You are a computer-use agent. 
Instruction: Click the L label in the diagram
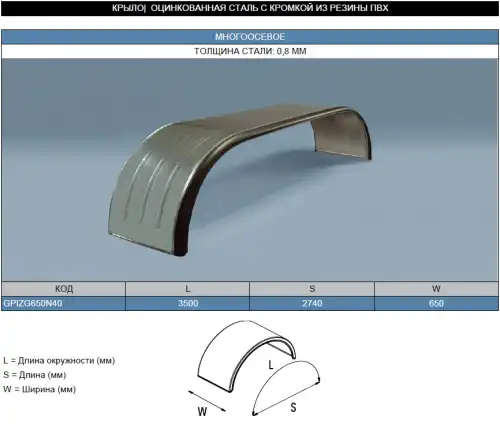(271, 365)
